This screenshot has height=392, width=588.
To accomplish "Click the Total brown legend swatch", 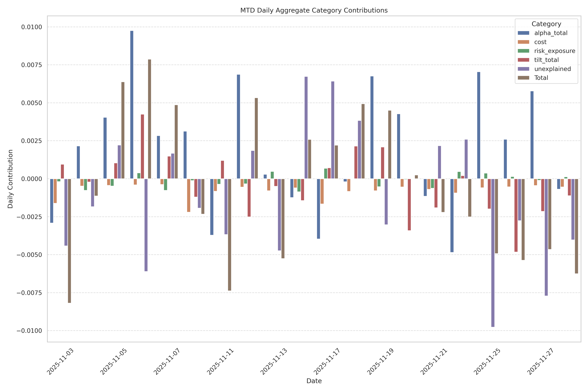I will coord(523,78).
